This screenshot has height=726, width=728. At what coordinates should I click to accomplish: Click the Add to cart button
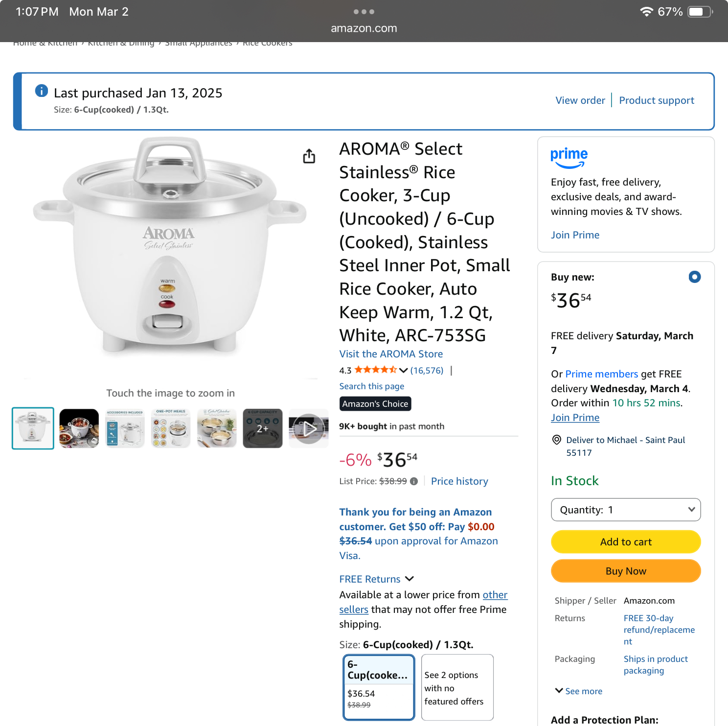(626, 542)
